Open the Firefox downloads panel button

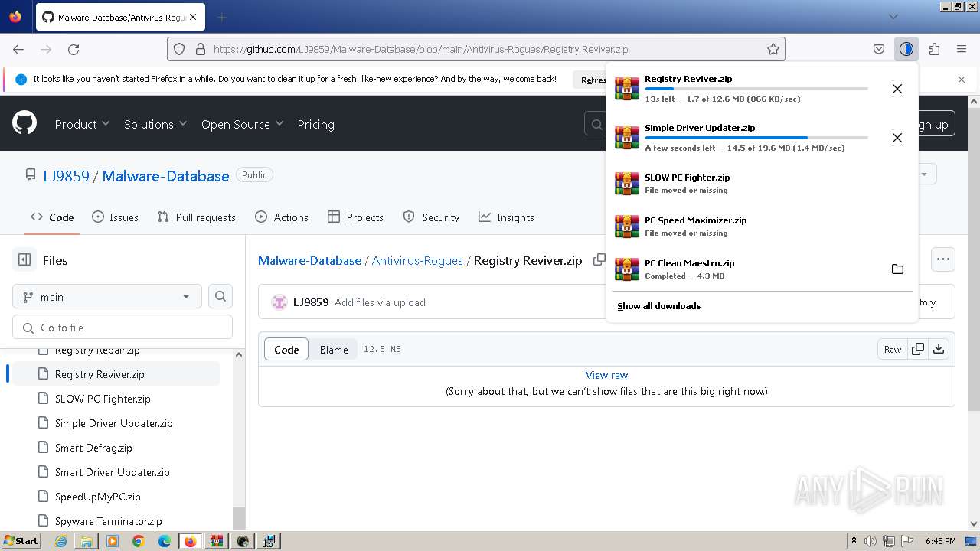906,49
